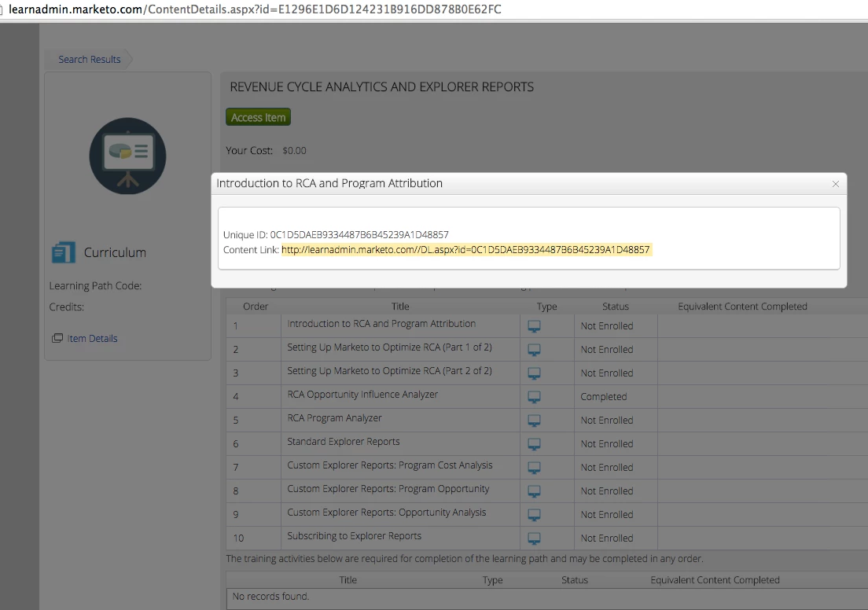Click monitor icon for Program Cost Analysis row
The height and width of the screenshot is (610, 868).
[x=534, y=468]
